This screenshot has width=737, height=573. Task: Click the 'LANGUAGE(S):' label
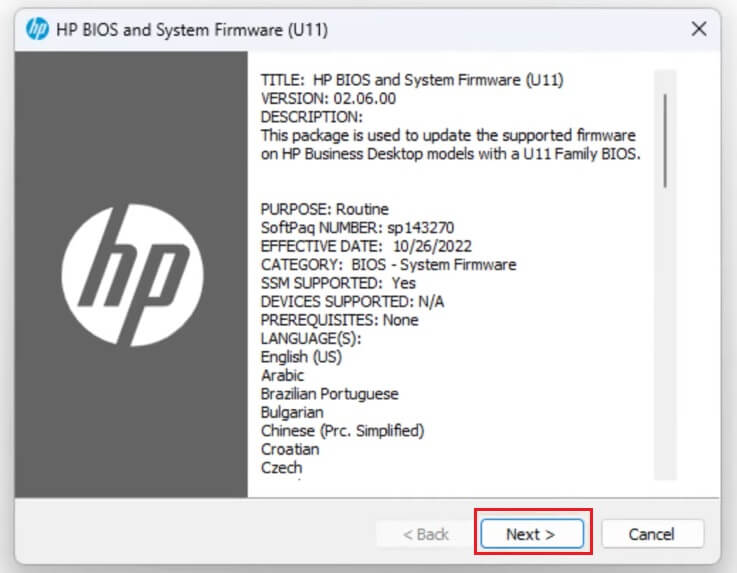coord(311,338)
